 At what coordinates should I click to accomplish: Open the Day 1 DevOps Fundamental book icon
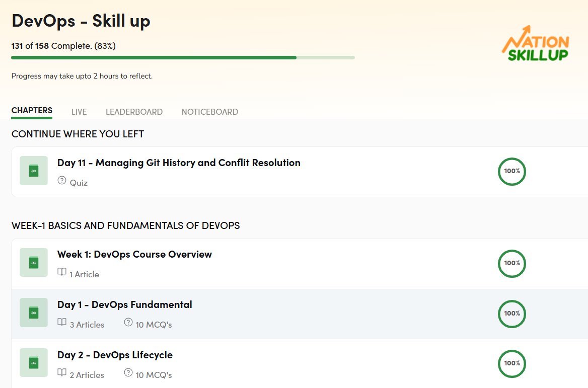pos(34,313)
